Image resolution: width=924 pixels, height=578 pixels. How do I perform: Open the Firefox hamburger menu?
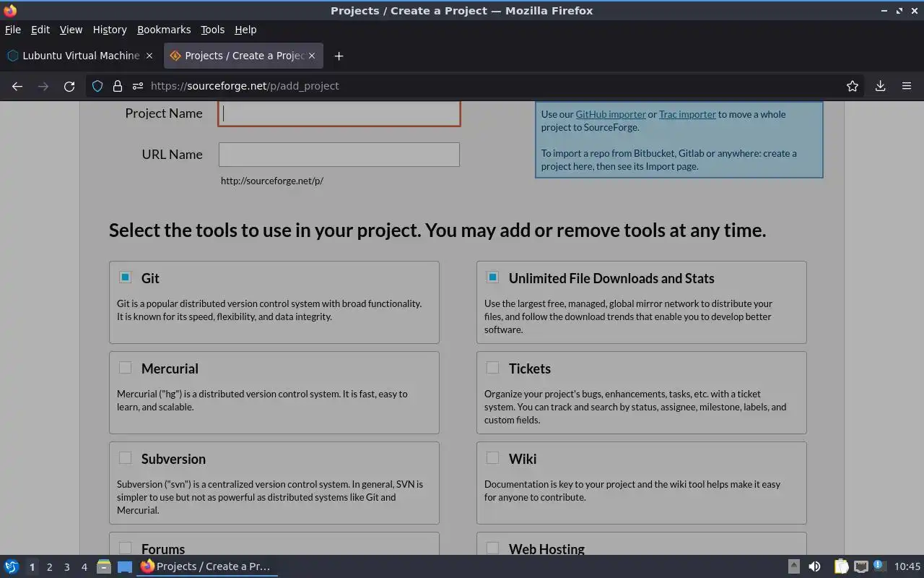[907, 86]
